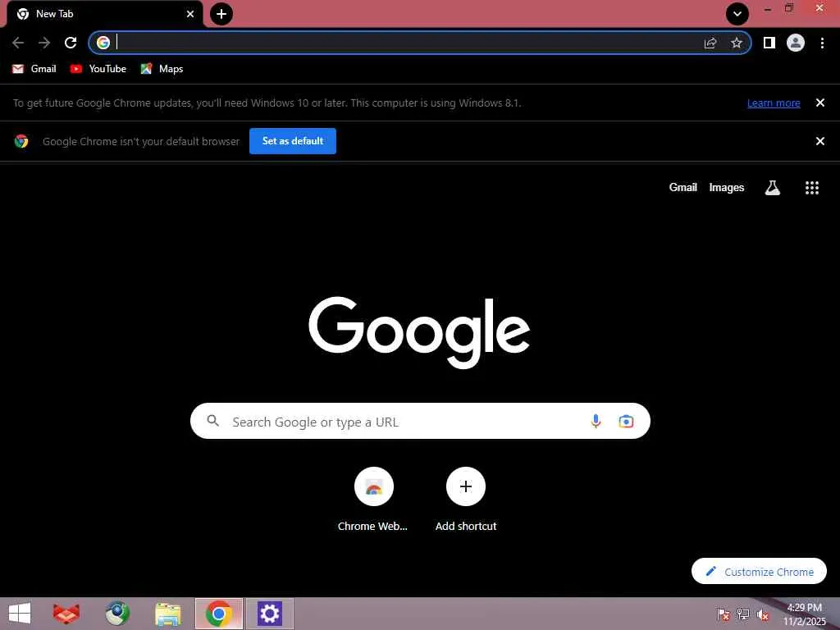Open Images link on Google page
Viewport: 840px width, 630px height.
[727, 188]
